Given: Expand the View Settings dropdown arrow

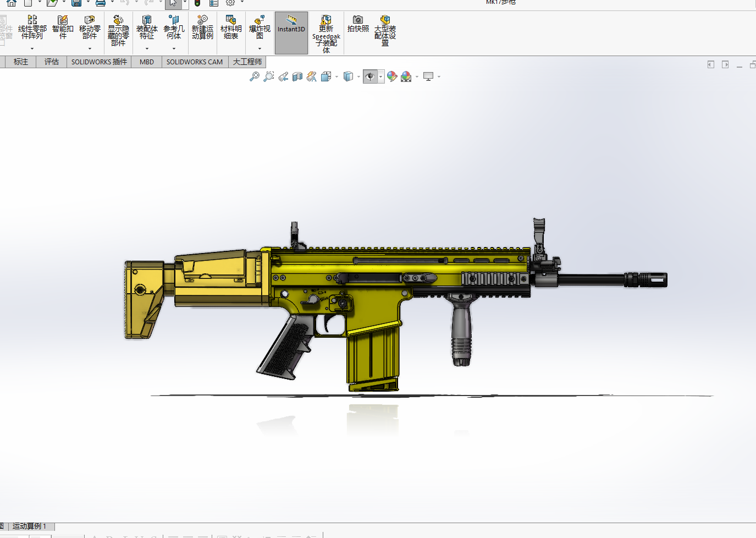Looking at the screenshot, I should [x=439, y=77].
